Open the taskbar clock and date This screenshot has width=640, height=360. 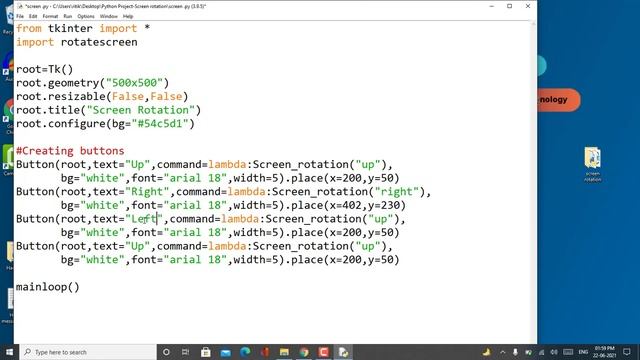coord(604,352)
